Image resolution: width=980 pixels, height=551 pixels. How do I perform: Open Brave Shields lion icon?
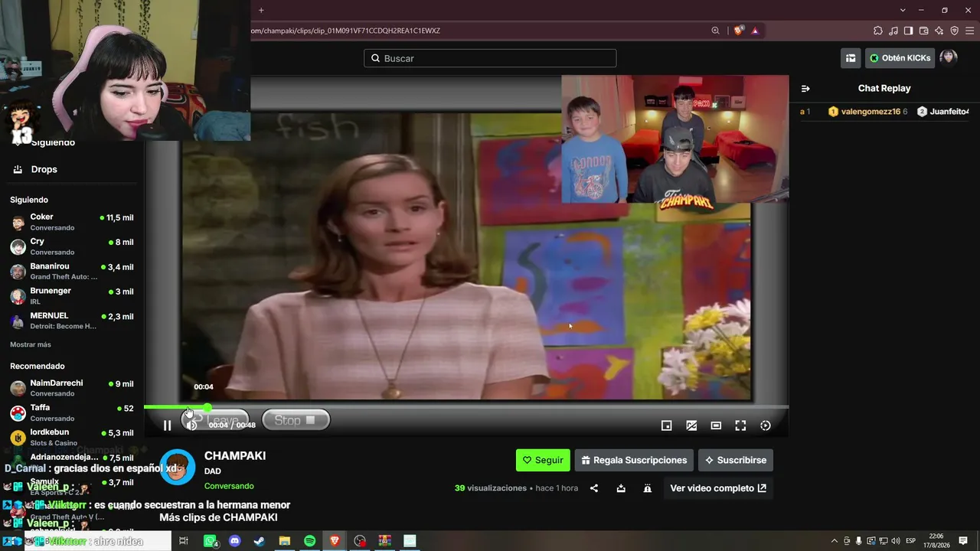click(x=738, y=31)
